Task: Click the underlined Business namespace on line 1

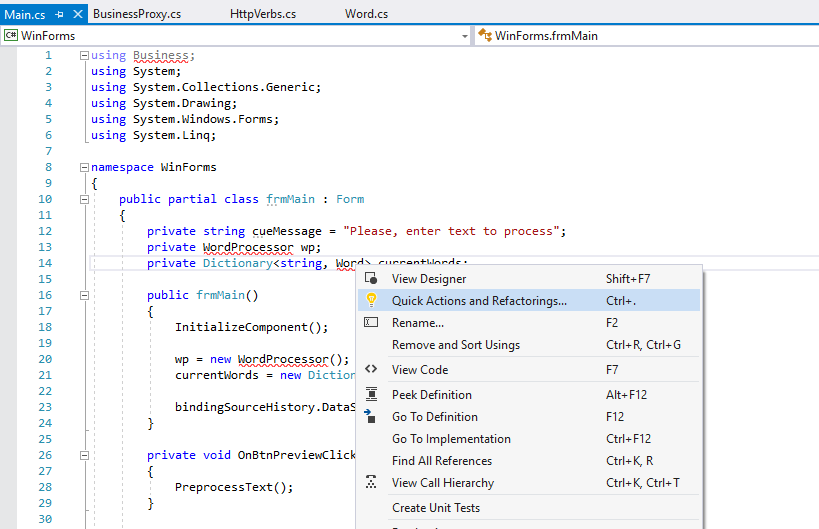Action: click(160, 55)
